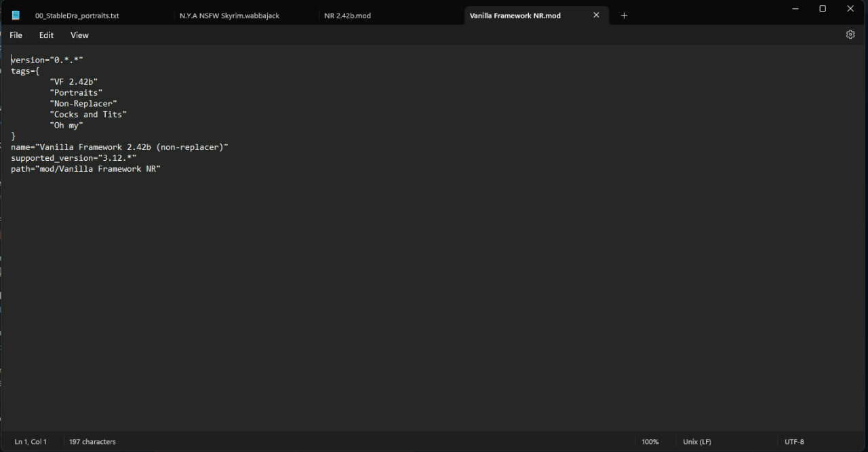
Task: Open Notepad settings with the gear icon
Action: click(850, 34)
